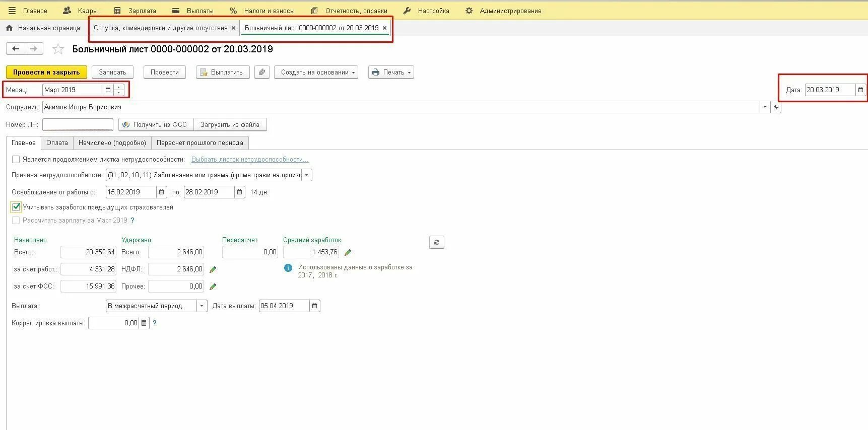The width and height of the screenshot is (868, 430).
Task: Click the Провести button
Action: (x=165, y=73)
